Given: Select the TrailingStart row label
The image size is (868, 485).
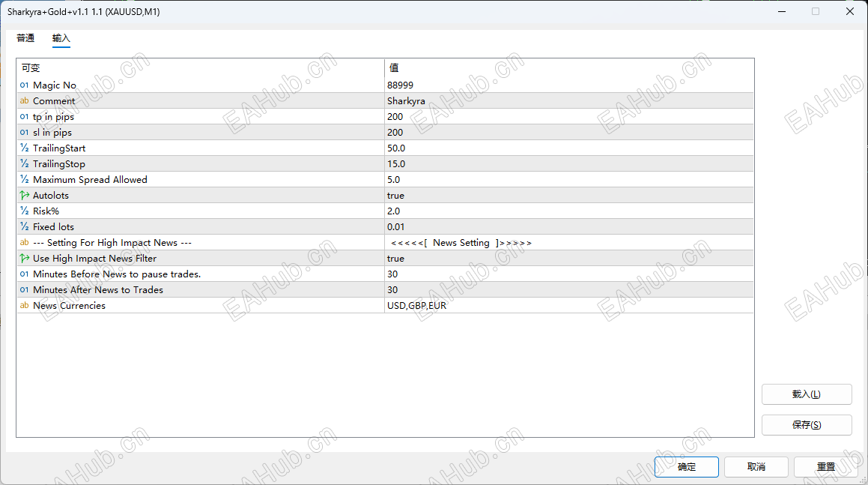Looking at the screenshot, I should [x=59, y=148].
